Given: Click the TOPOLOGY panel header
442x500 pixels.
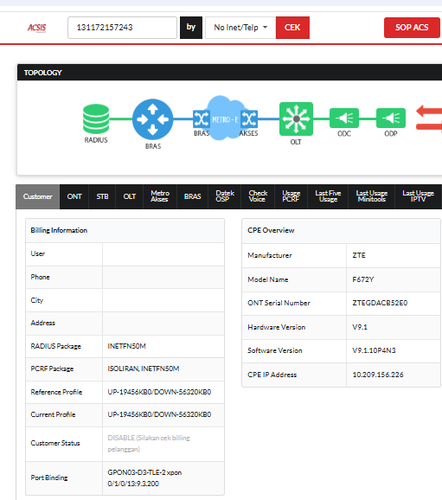Looking at the screenshot, I should [x=230, y=72].
